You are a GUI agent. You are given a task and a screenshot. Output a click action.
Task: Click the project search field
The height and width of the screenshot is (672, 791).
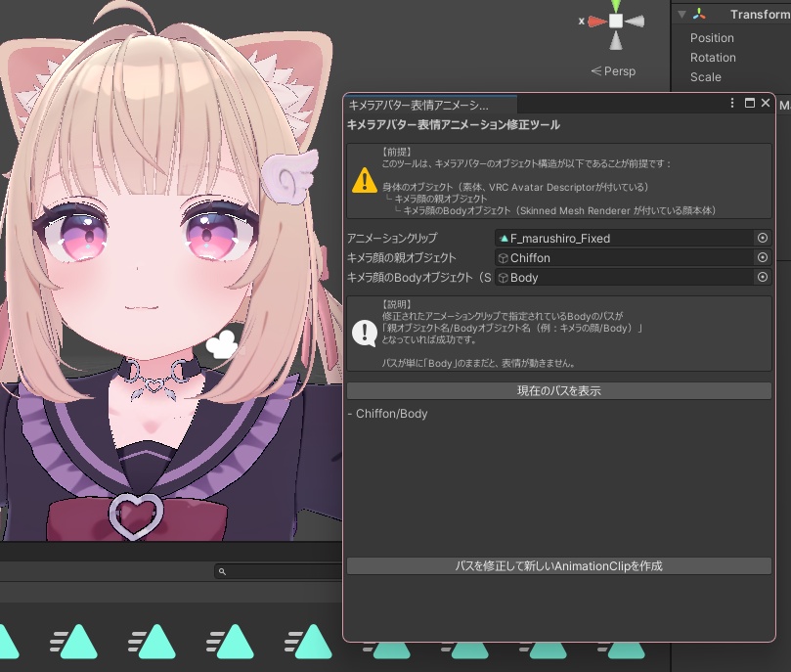pyautogui.click(x=279, y=571)
